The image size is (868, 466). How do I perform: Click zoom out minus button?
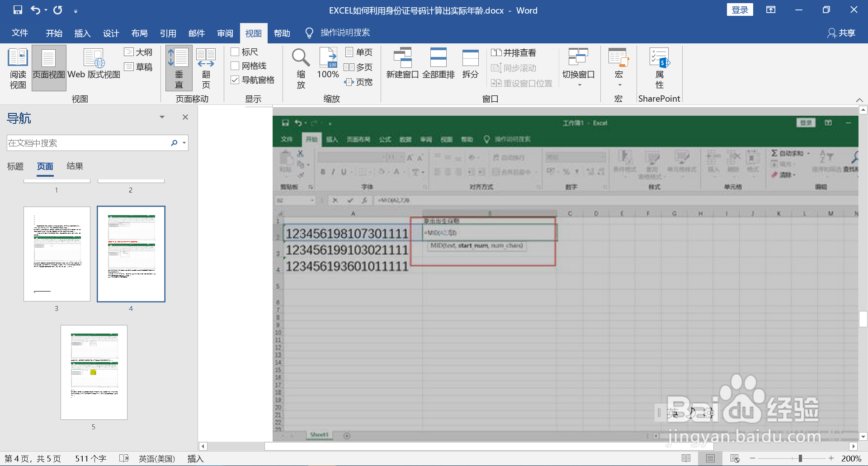pyautogui.click(x=752, y=458)
